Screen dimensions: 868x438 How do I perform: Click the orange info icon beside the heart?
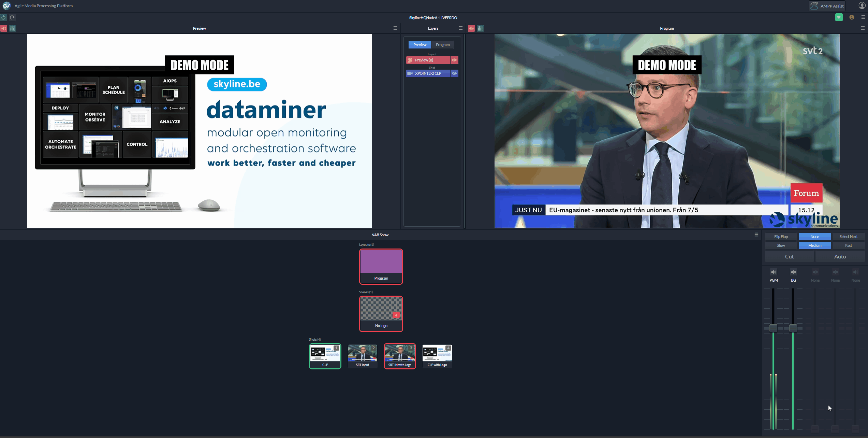pyautogui.click(x=852, y=17)
